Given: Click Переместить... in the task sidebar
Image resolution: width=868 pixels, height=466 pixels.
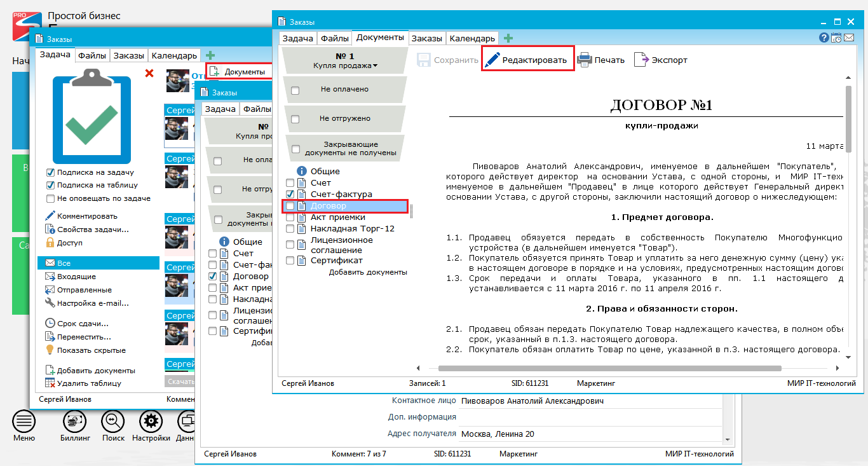Looking at the screenshot, I should click(x=78, y=337).
